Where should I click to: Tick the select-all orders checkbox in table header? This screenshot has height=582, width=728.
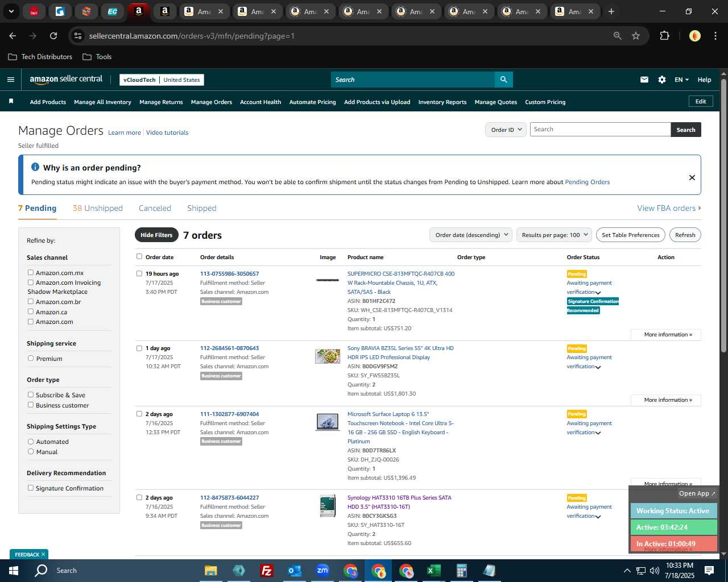click(x=139, y=256)
